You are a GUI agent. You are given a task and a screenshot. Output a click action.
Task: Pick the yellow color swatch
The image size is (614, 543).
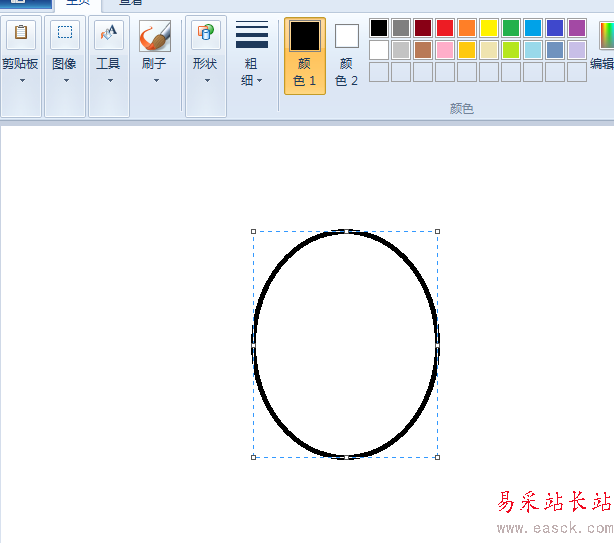pos(489,28)
